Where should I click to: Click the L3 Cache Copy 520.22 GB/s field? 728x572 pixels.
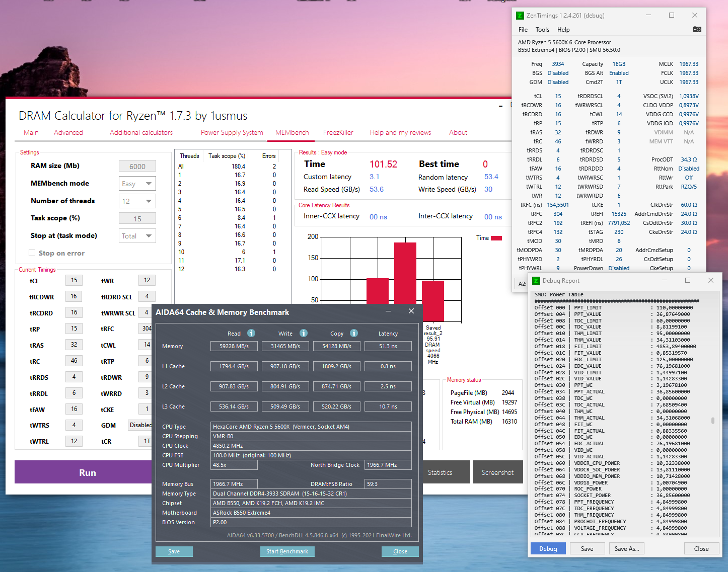(x=337, y=406)
